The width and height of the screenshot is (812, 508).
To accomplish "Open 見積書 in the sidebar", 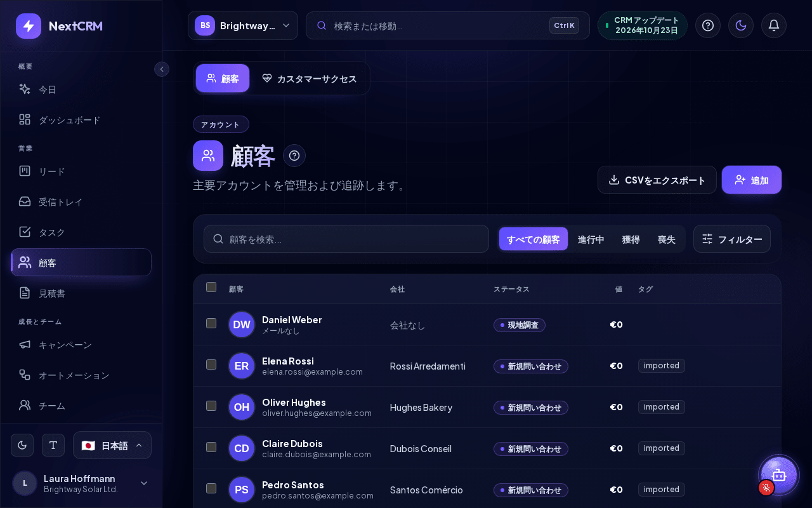I will tap(81, 293).
